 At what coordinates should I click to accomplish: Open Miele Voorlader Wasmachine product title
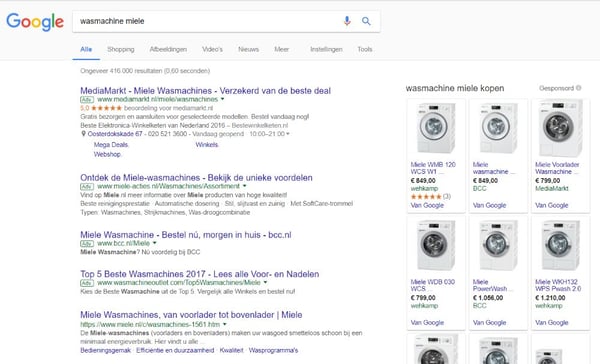tap(557, 168)
